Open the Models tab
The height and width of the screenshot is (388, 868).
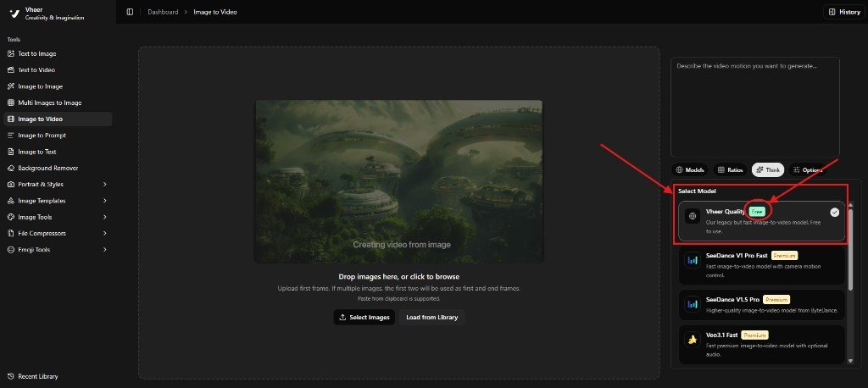(x=689, y=169)
